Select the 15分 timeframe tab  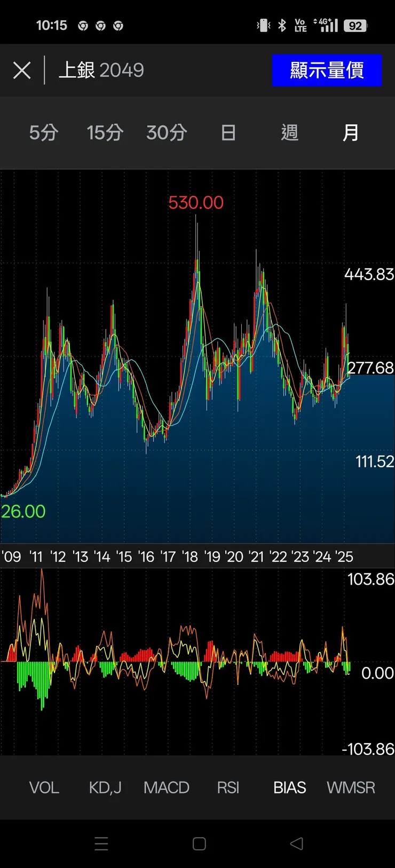point(105,132)
